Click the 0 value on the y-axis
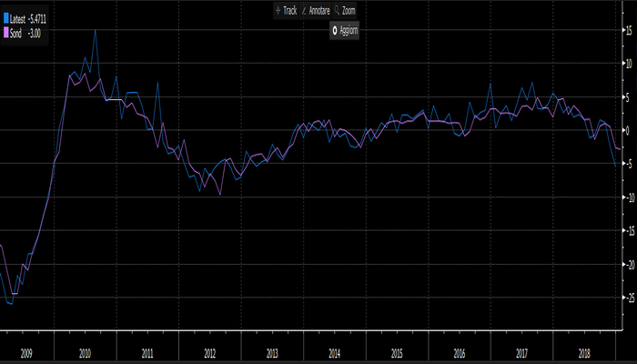 click(627, 130)
